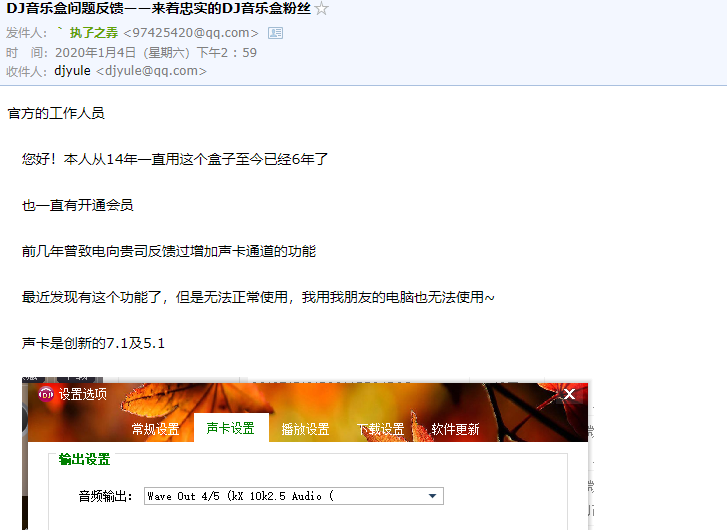
Task: Click recipient name djyule
Action: pos(72,71)
